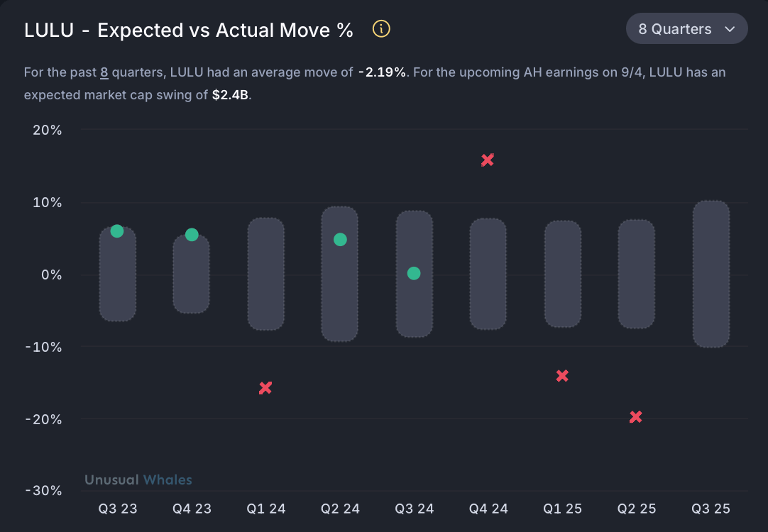Viewport: 768px width, 532px height.
Task: Click the Q3 25 axis label
Action: (x=711, y=509)
